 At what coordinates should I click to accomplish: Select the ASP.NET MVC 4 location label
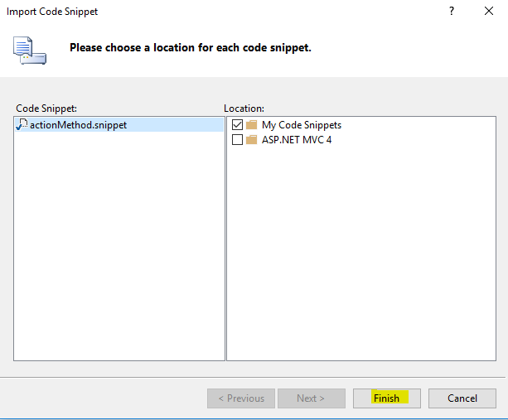(297, 140)
